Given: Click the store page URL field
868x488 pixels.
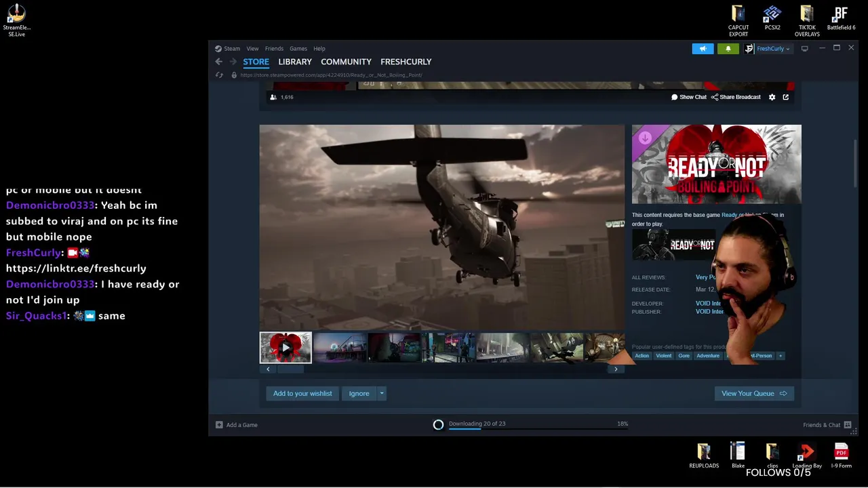Looking at the screenshot, I should click(331, 75).
